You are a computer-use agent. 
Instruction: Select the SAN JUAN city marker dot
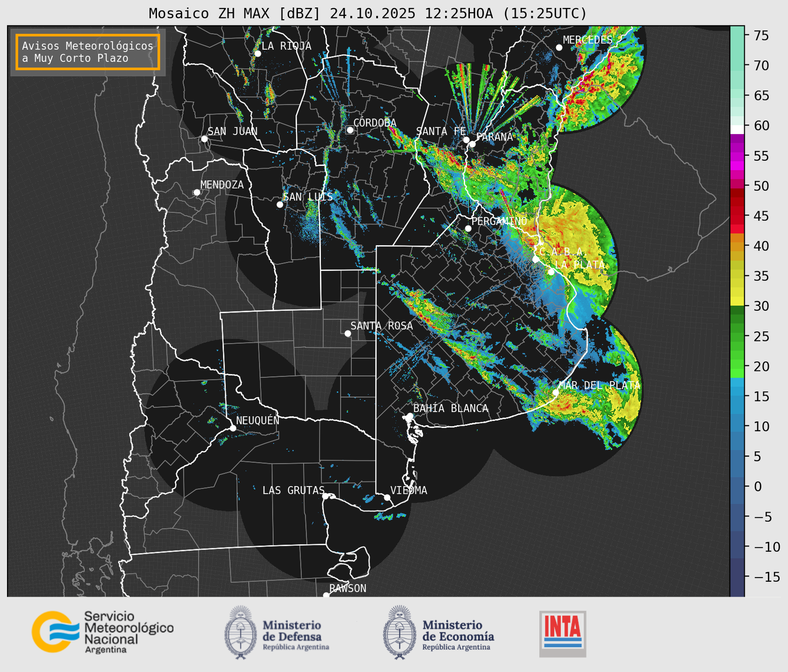[204, 139]
